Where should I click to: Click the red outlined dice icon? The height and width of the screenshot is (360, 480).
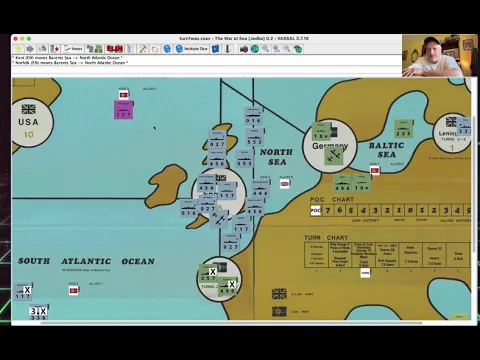155,49
